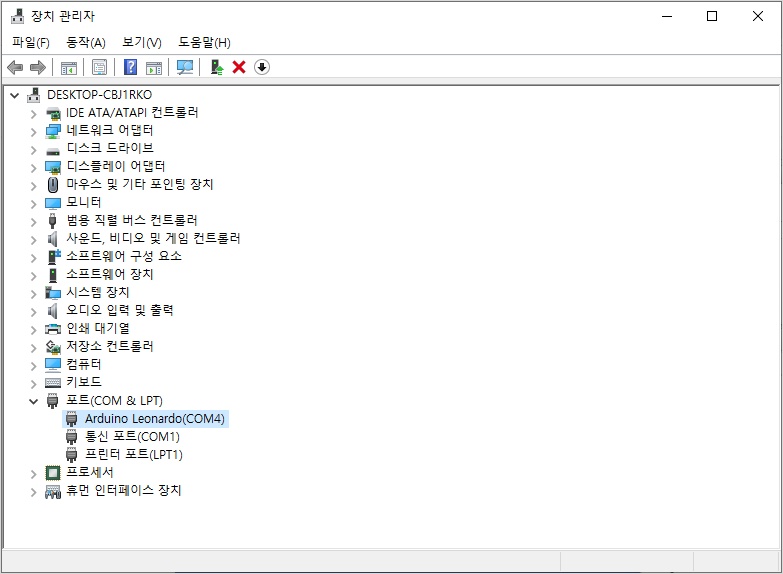Viewport: 783px width, 574px height.
Task: Click the IDE ATA/ATAPI controller icon
Action: pyautogui.click(x=53, y=114)
